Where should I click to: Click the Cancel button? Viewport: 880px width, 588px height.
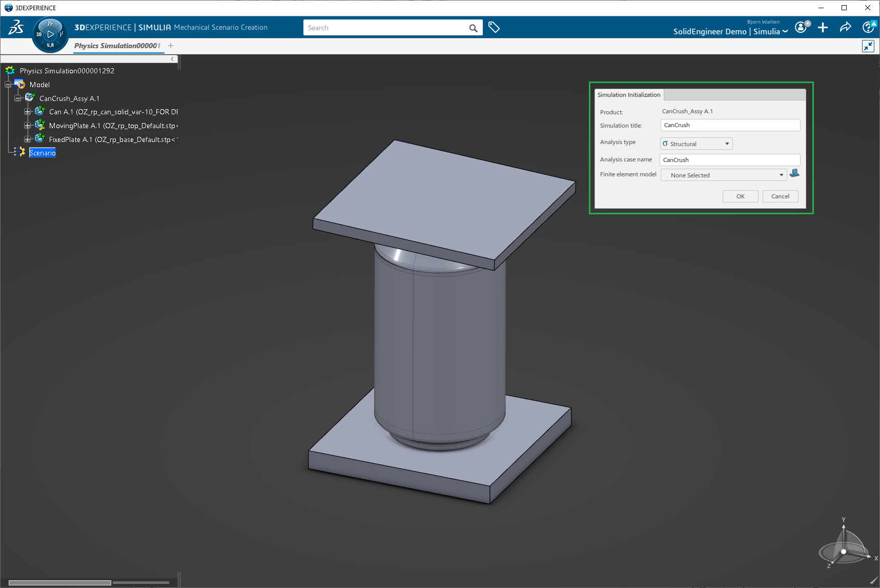(780, 196)
